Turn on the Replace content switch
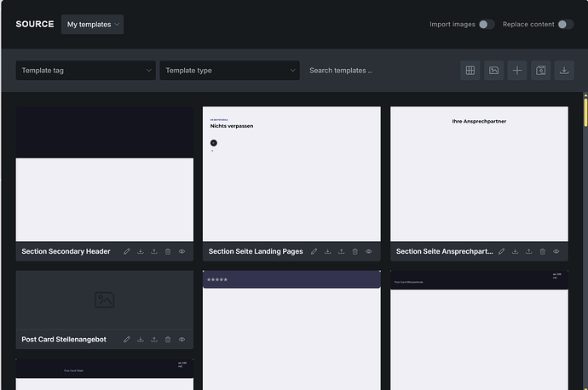 (565, 25)
